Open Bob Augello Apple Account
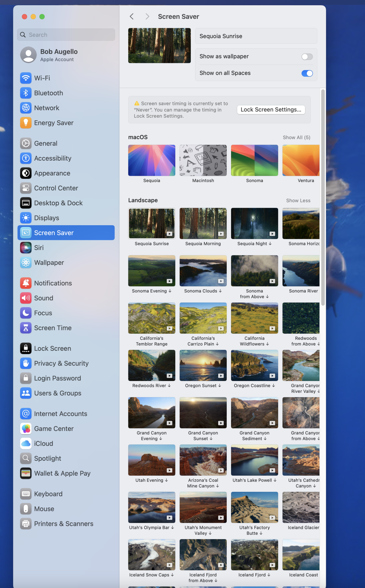 pos(66,55)
